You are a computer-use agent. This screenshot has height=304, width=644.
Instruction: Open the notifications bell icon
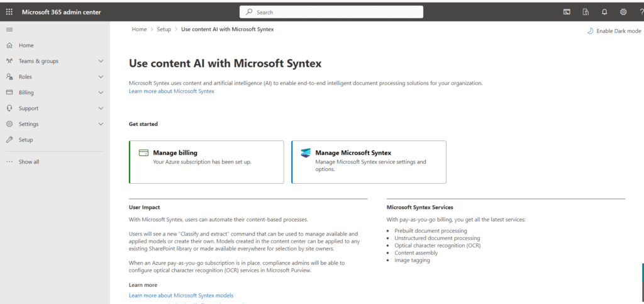[x=604, y=12]
